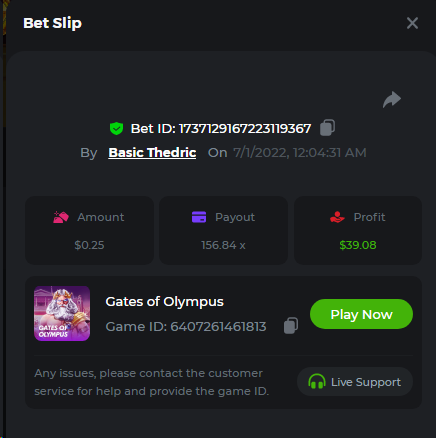Click the green headset icon

coord(317,382)
